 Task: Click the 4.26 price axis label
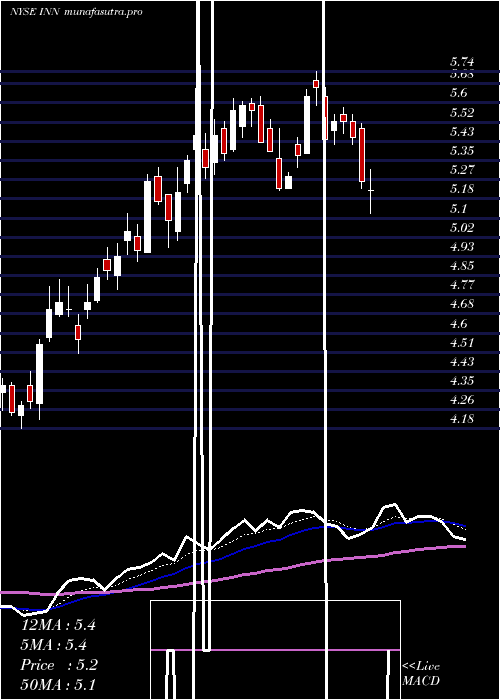coord(462,400)
